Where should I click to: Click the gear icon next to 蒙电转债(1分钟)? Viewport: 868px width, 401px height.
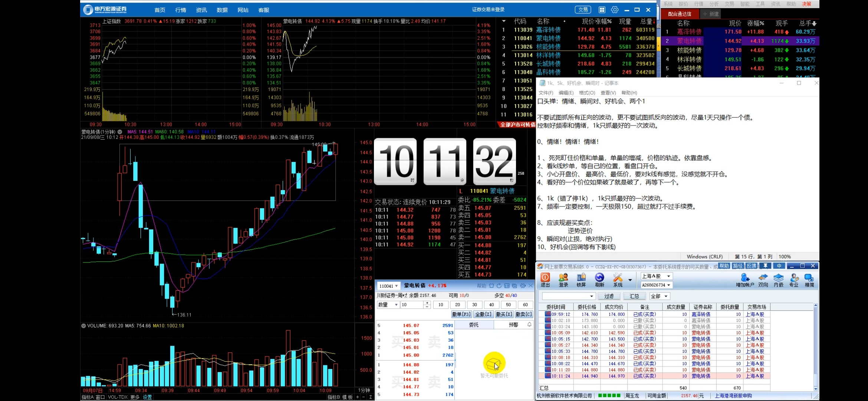point(120,132)
